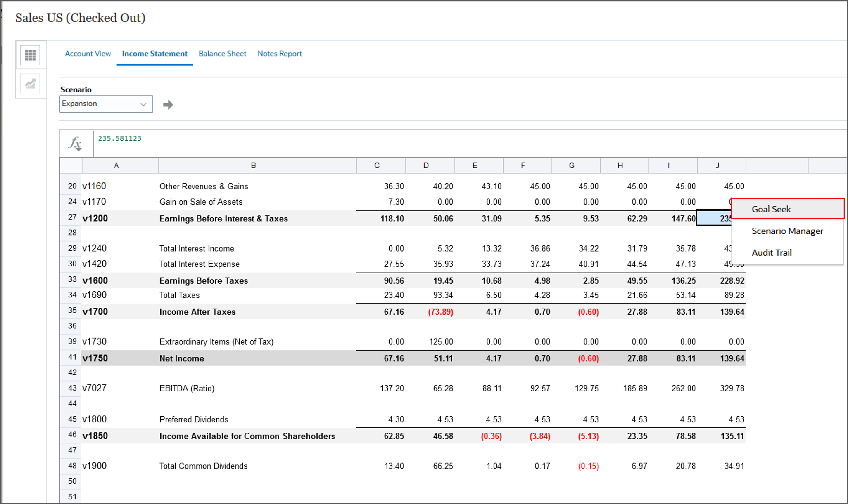Select Audit Trail in the context menu

coord(771,253)
